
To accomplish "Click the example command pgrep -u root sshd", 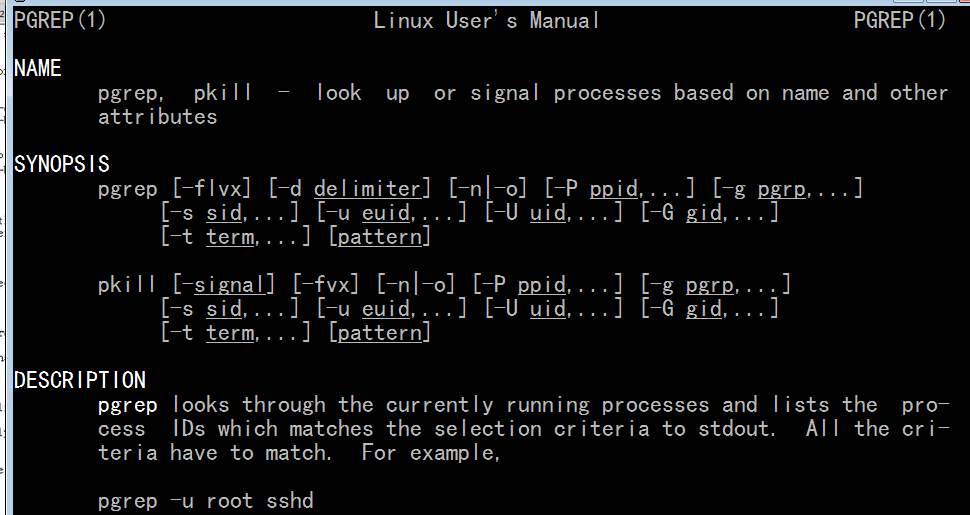I will (x=206, y=500).
